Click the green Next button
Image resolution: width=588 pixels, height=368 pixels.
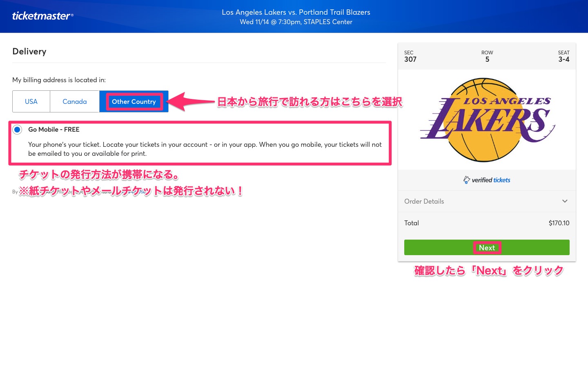click(487, 247)
